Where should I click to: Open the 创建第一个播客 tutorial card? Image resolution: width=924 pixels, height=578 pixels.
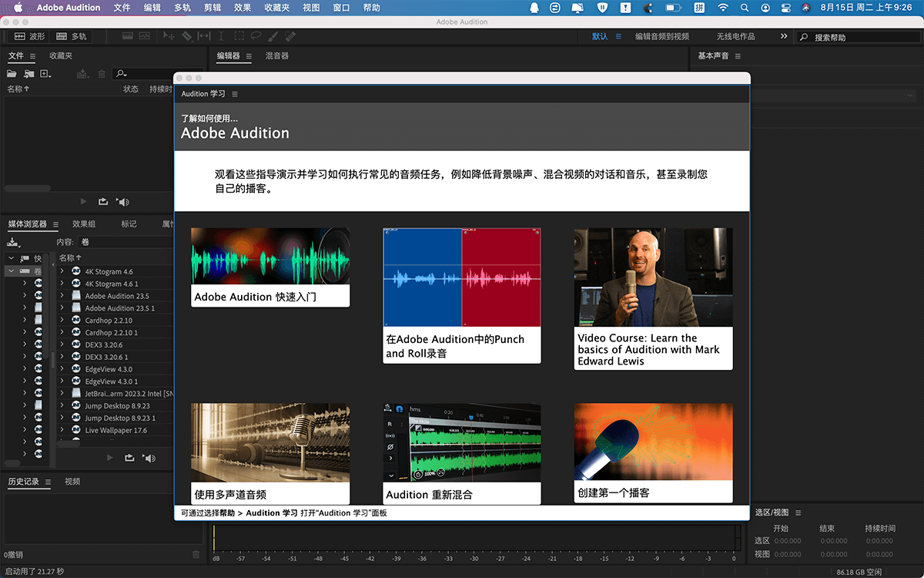653,453
